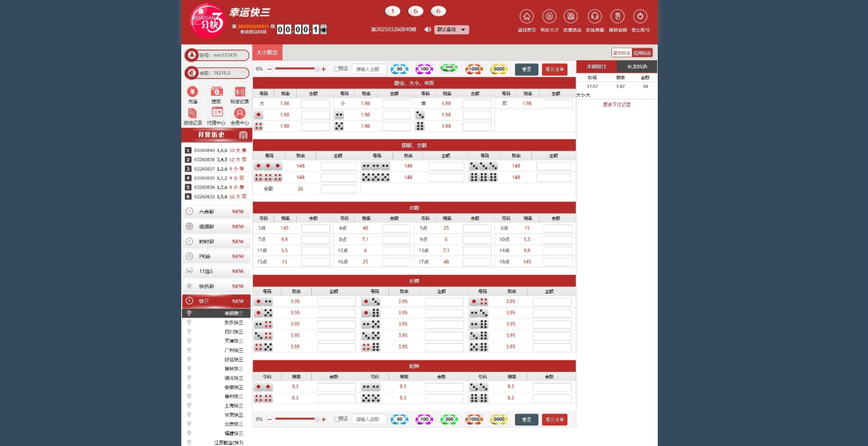Expand the 六合彩 game category

pos(216,212)
